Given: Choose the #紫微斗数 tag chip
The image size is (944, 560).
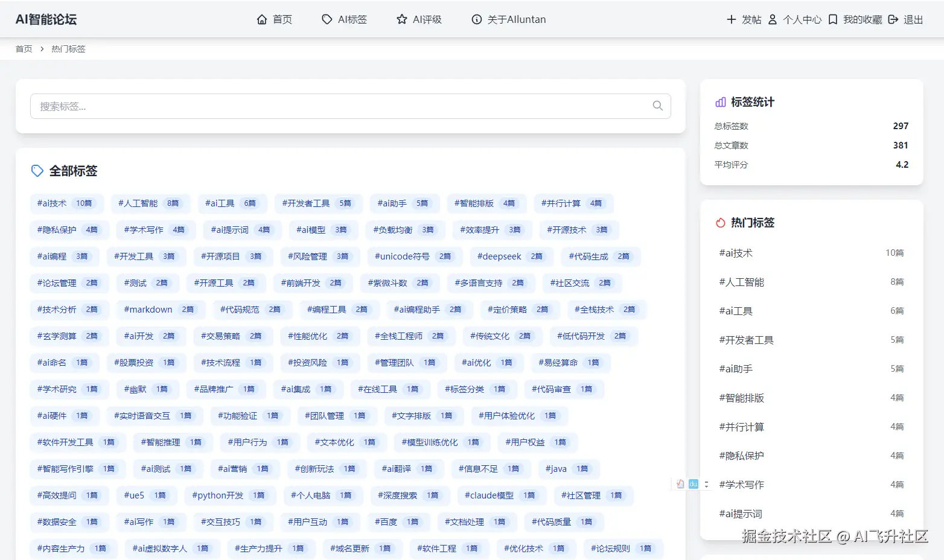Looking at the screenshot, I should 400,283.
